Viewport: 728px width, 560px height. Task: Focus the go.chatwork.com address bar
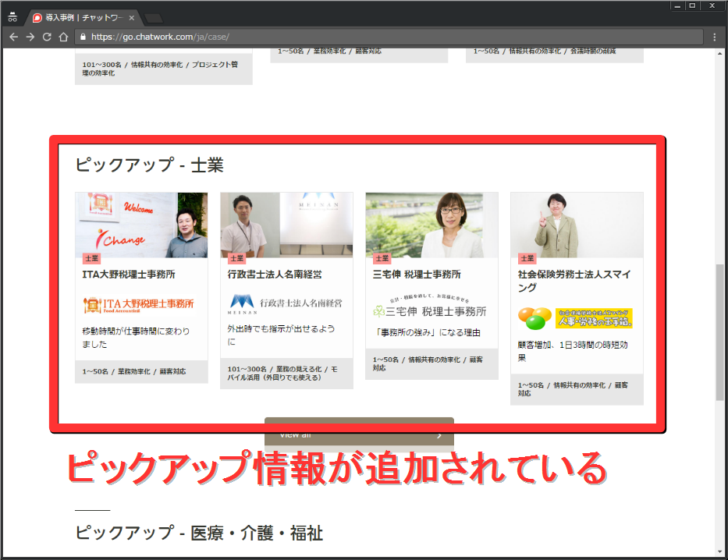[x=389, y=37]
